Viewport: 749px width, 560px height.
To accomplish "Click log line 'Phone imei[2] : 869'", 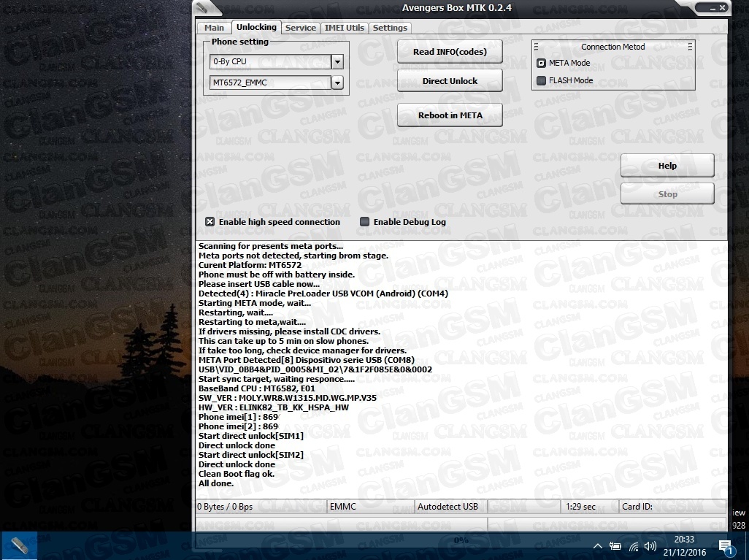I will [239, 426].
